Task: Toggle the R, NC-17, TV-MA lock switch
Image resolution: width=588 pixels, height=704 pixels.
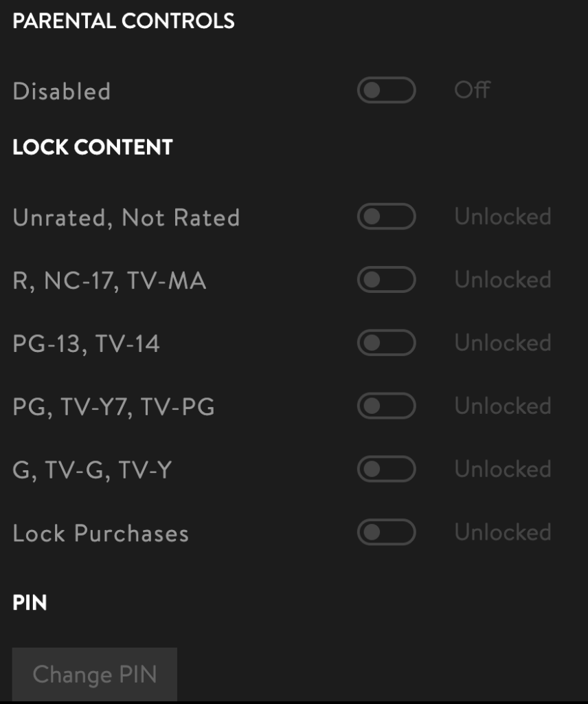Action: (x=386, y=280)
